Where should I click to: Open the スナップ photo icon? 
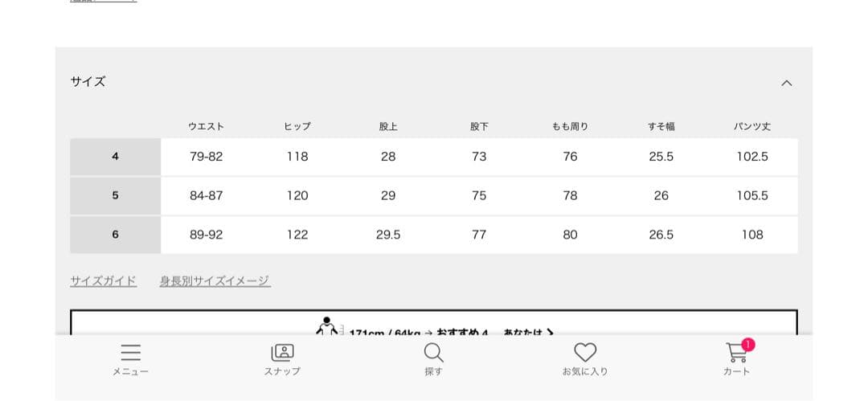pyautogui.click(x=282, y=354)
